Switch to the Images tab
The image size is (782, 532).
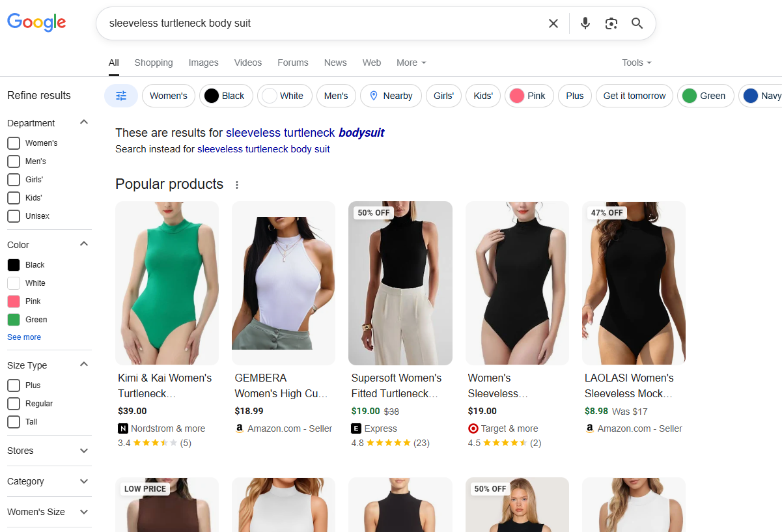[204, 63]
